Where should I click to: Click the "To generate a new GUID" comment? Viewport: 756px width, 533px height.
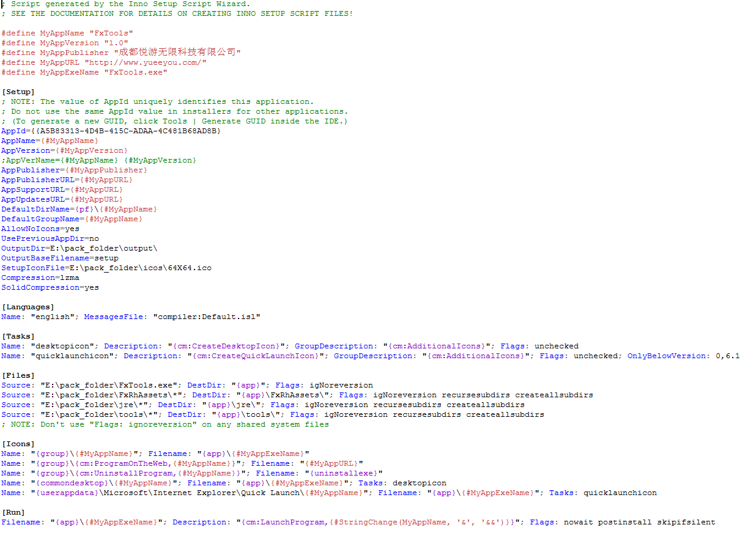(175, 121)
